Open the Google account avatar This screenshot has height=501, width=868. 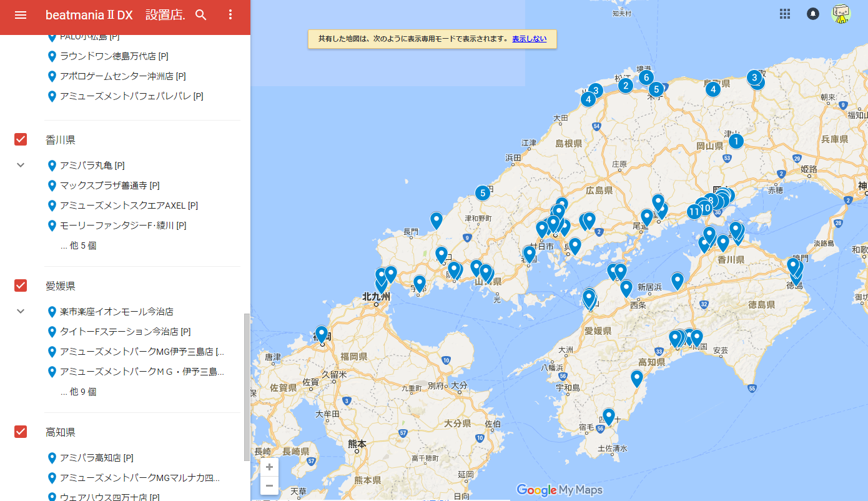click(x=841, y=14)
